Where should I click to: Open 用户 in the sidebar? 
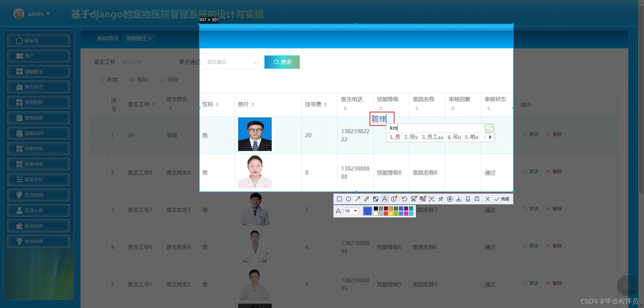pos(39,56)
